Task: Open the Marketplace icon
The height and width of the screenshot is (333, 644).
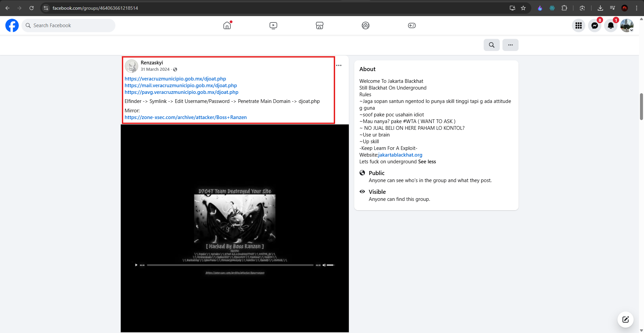Action: click(x=320, y=25)
